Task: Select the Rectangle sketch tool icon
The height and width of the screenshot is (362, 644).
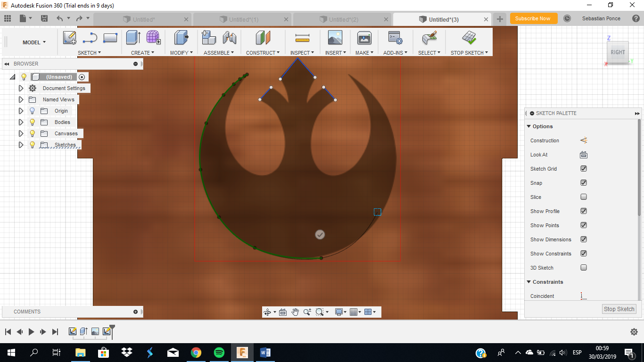Action: tap(110, 38)
